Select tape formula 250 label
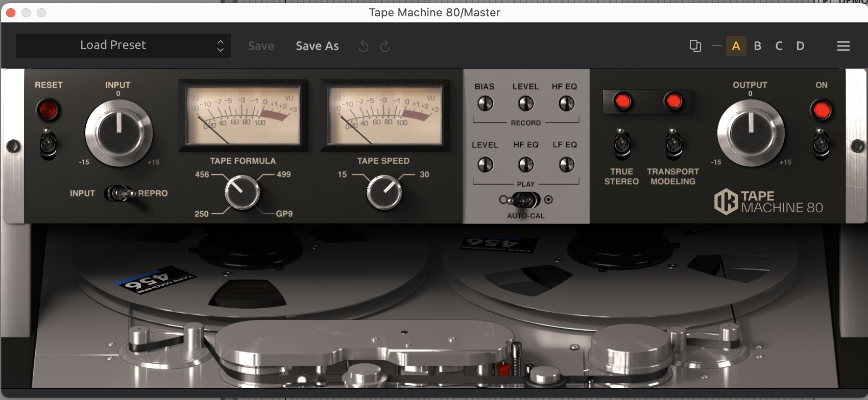 pyautogui.click(x=202, y=214)
